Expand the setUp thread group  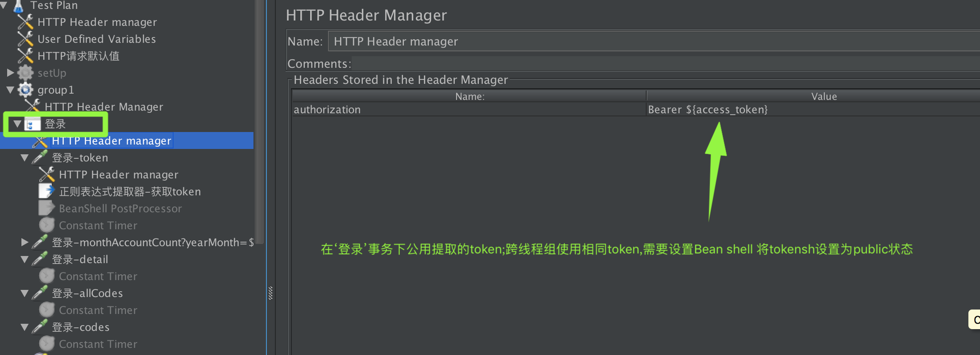10,72
